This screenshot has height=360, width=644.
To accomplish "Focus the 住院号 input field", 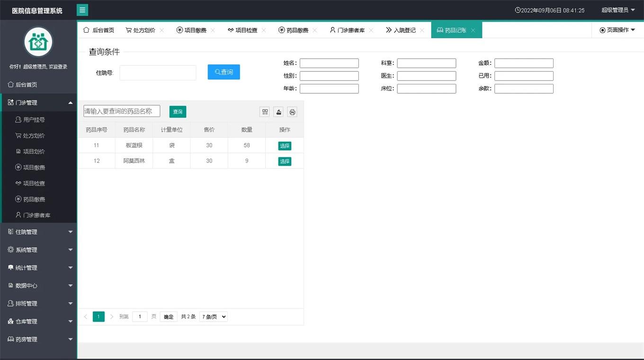I will coord(158,72).
